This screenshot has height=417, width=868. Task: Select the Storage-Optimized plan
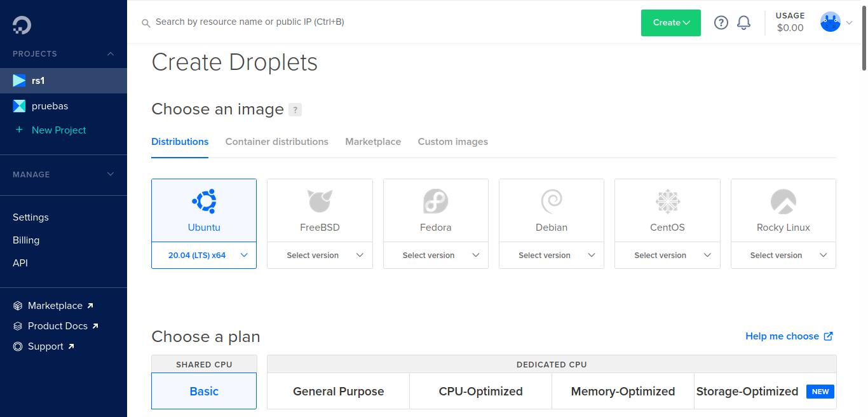point(765,392)
